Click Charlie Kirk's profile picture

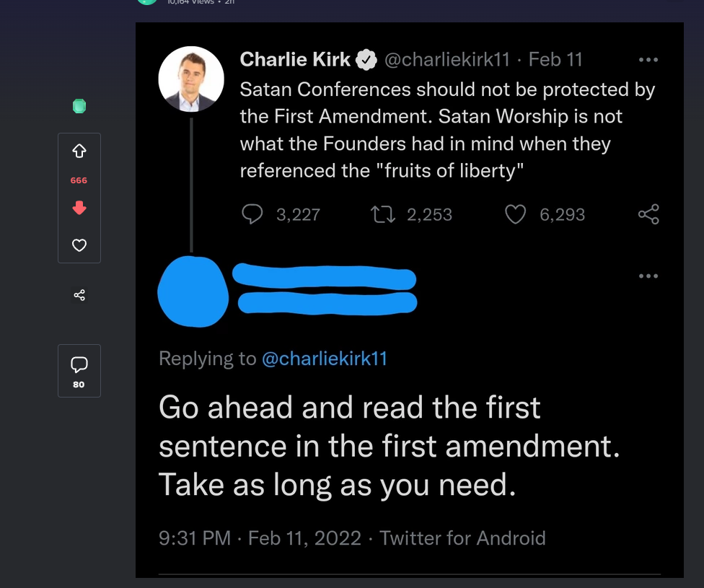[x=191, y=79]
